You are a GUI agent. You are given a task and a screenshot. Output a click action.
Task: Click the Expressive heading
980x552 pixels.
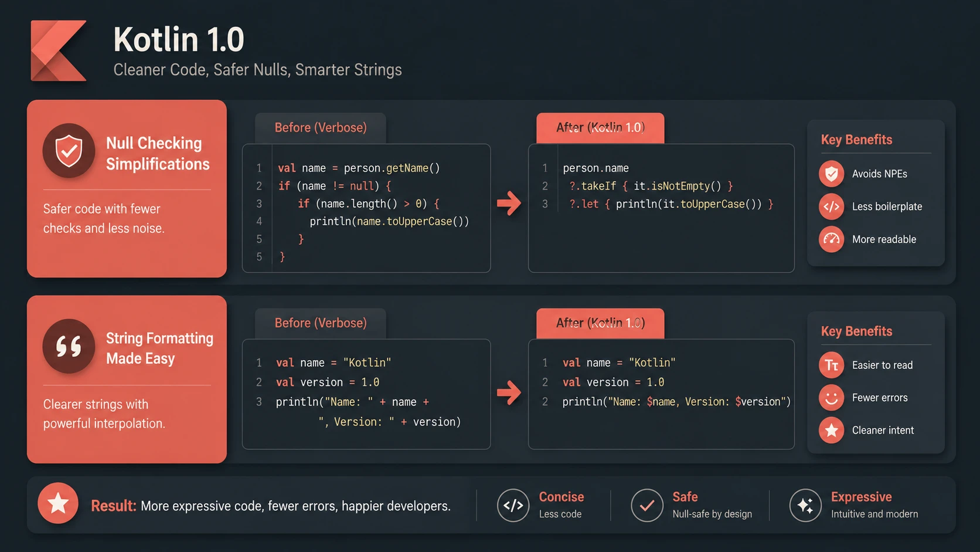861,497
